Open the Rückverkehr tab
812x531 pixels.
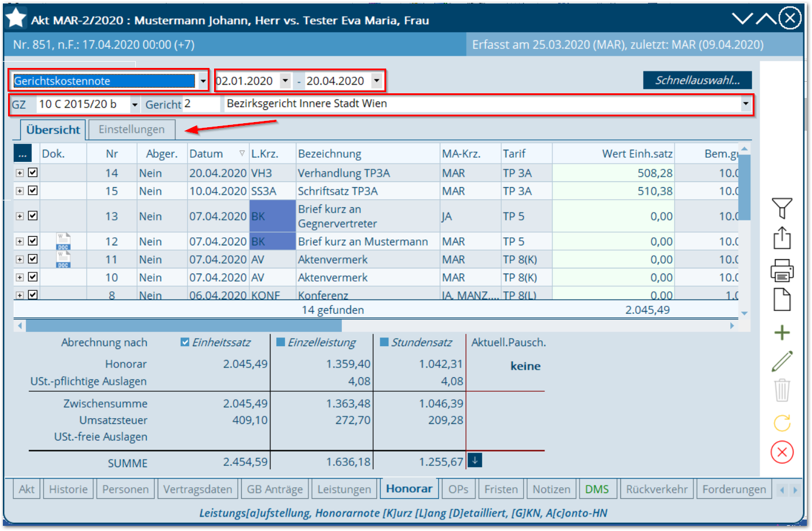(657, 489)
